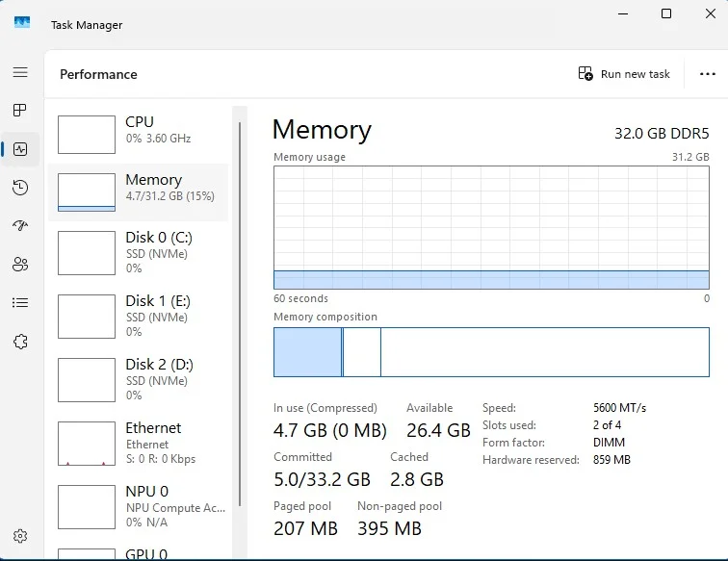Open the Services puzzle icon
The height and width of the screenshot is (561, 728).
point(20,342)
